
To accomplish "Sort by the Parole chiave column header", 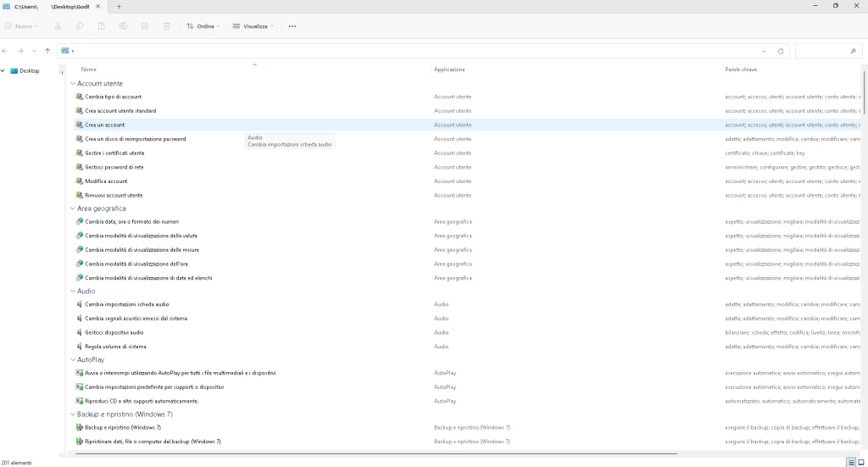I will tap(741, 69).
